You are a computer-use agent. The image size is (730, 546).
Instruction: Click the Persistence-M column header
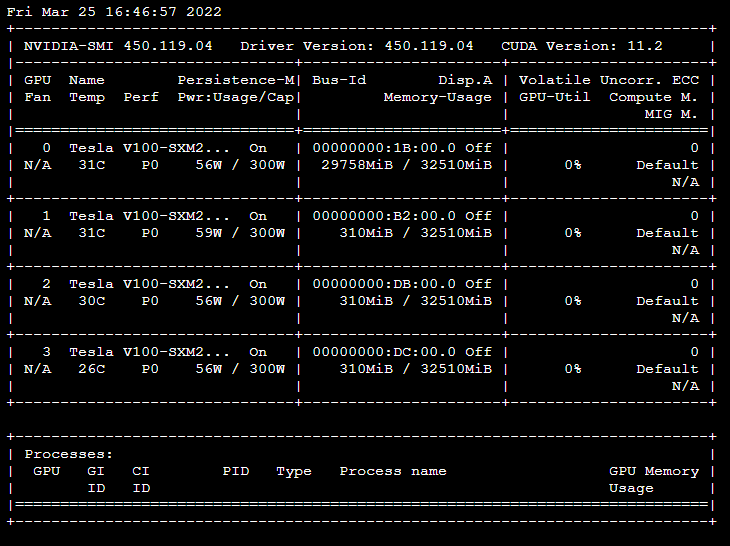pos(236,80)
